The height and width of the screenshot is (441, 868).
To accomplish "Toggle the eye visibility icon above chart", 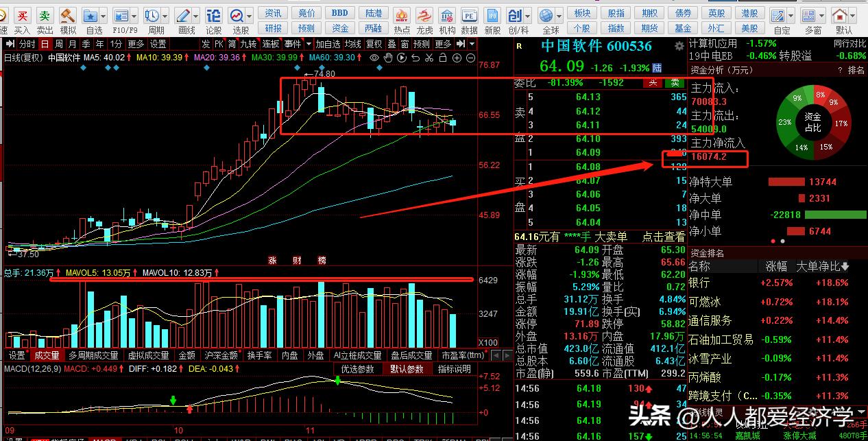I will coord(374,58).
